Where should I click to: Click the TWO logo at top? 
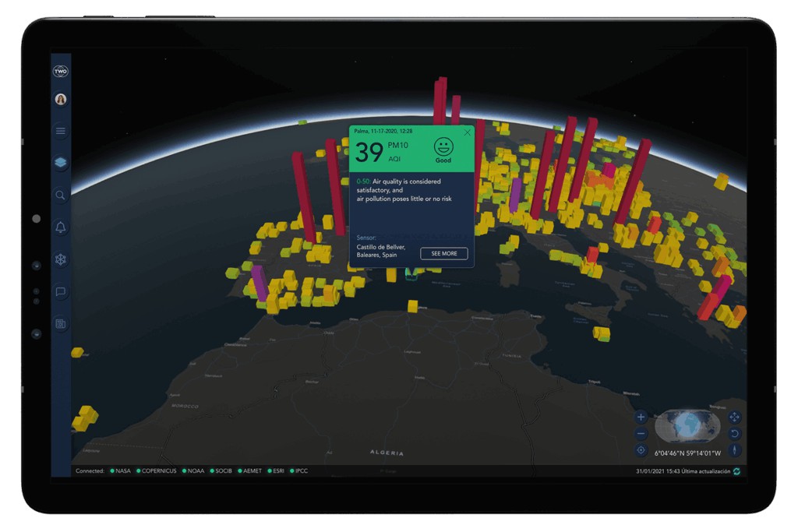[x=61, y=71]
